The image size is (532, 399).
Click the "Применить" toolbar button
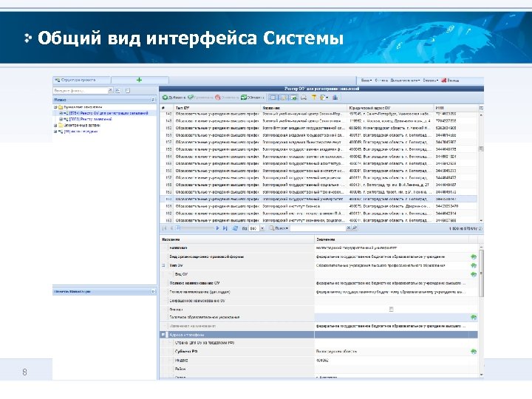[x=200, y=98]
